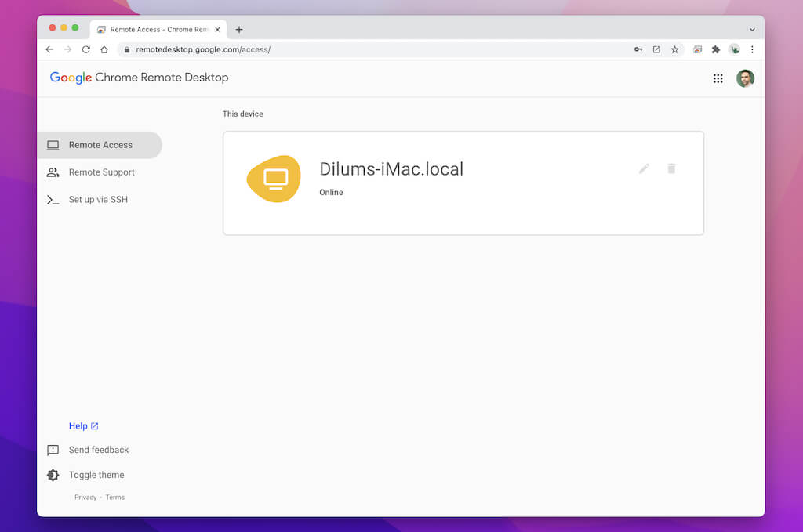Close the Remote Access browser tab

click(218, 30)
